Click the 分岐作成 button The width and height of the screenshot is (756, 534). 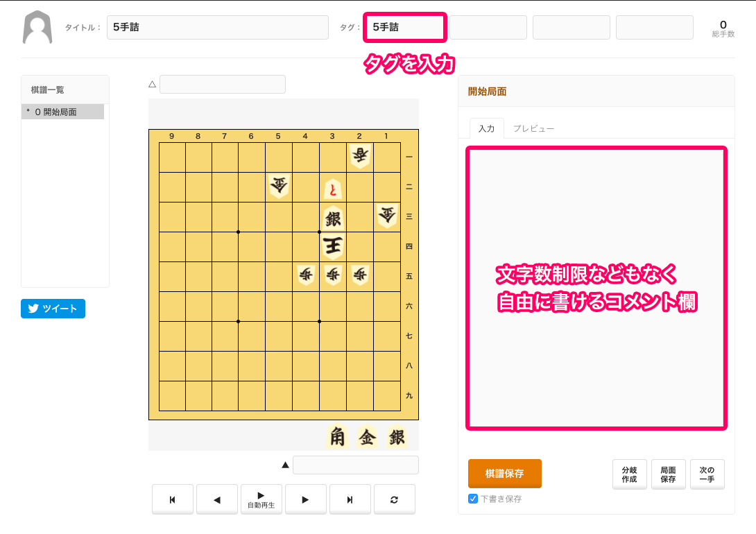tap(629, 474)
